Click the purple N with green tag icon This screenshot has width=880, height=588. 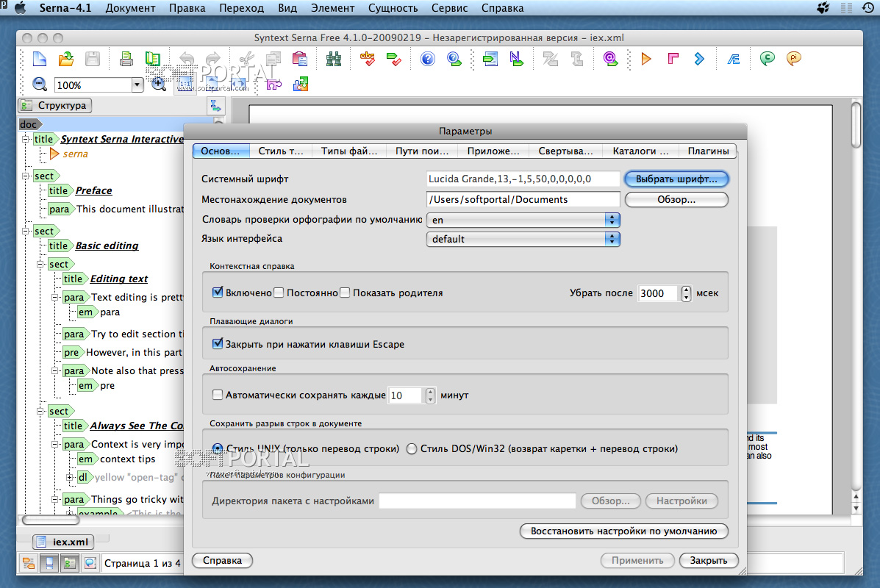[516, 59]
